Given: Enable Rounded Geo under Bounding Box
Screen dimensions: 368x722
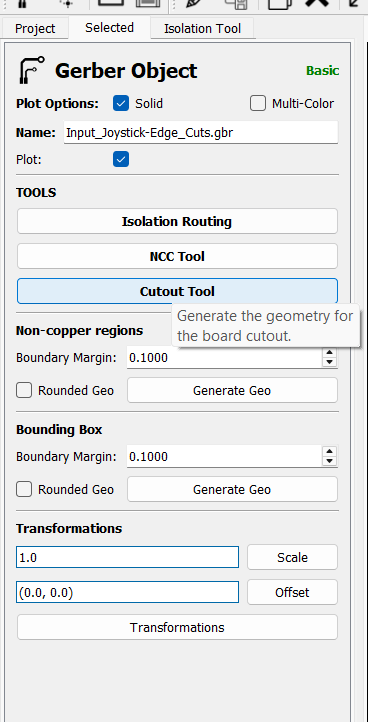Looking at the screenshot, I should [24, 489].
